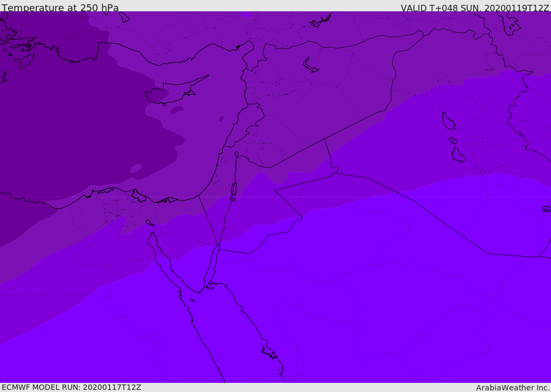Click the 'VALID T+048 SUN. 20200119T12Z' label
The height and width of the screenshot is (392, 551).
[x=475, y=8]
